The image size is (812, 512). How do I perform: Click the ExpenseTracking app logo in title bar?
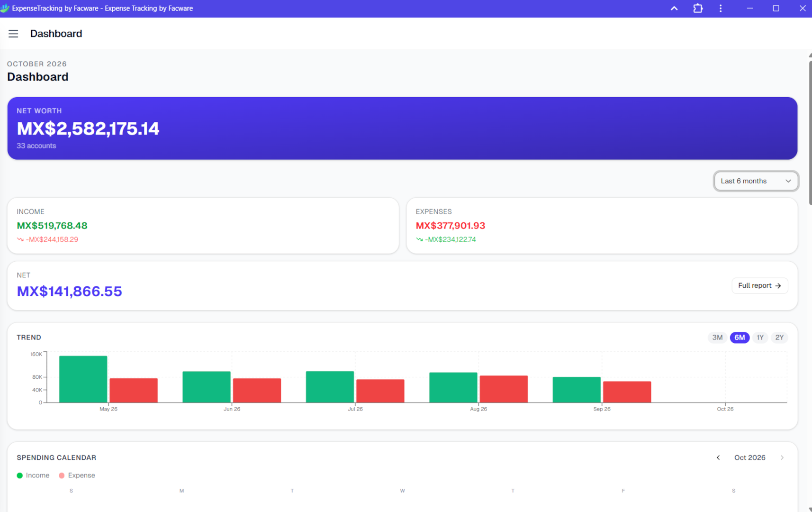5,8
